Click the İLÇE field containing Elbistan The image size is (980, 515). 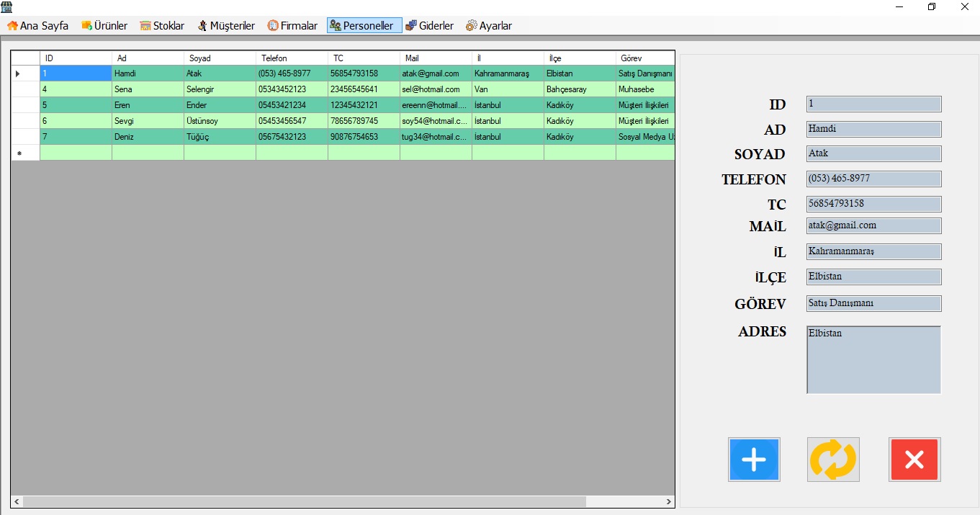[x=873, y=277]
